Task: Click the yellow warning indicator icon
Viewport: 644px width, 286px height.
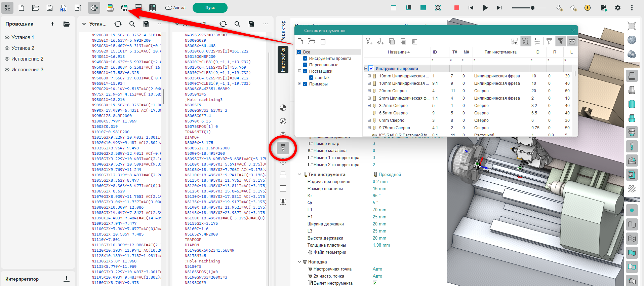Action: [588, 8]
